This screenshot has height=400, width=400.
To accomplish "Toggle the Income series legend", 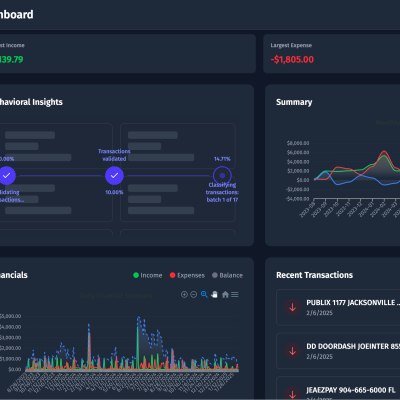I will coord(147,275).
